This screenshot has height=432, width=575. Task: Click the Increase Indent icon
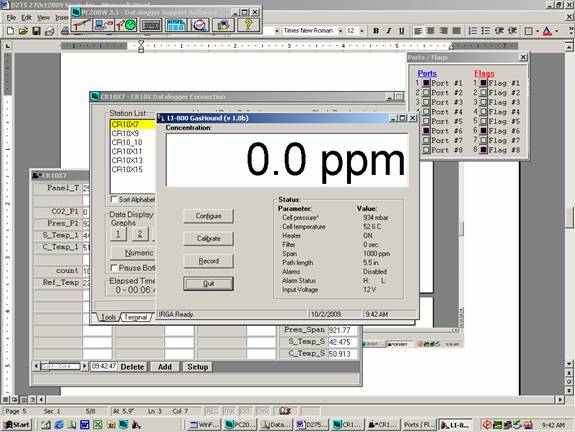(512, 31)
